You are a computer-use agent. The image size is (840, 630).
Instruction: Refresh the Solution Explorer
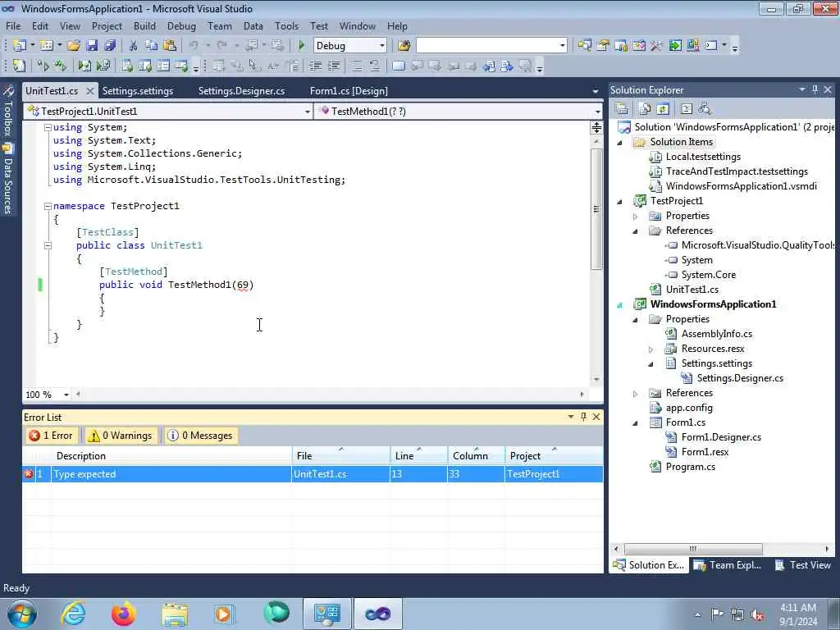[663, 109]
